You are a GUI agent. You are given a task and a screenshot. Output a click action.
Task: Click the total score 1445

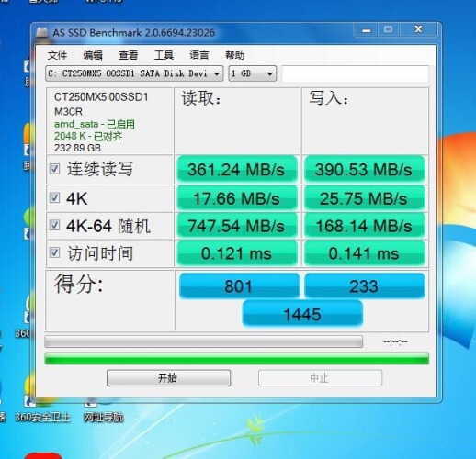click(x=302, y=314)
